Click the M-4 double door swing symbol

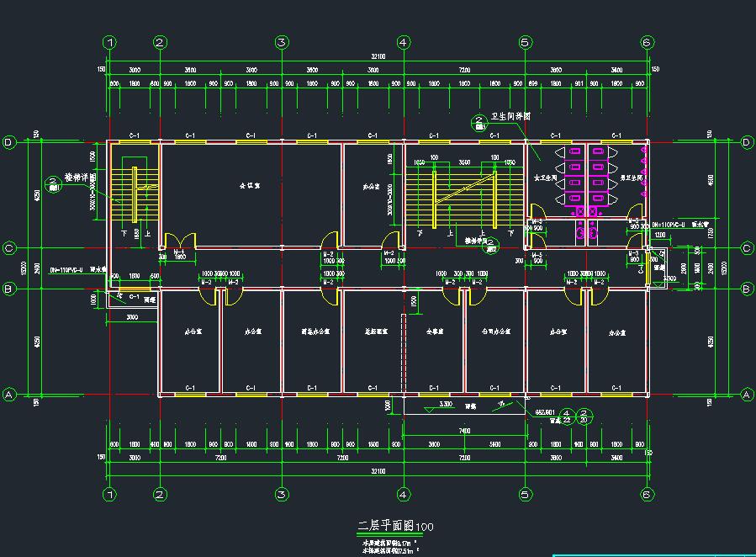180,240
